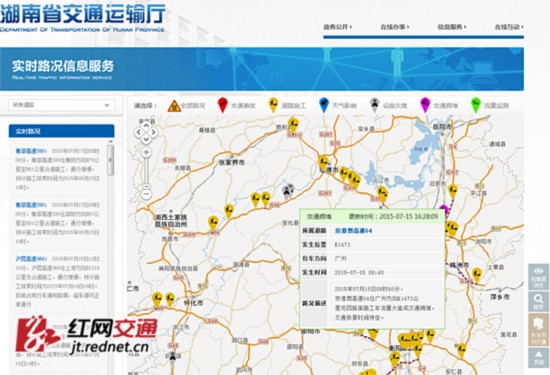Show all road conditions via triangle 全部路况 icon
550x375 pixels.
pos(174,106)
